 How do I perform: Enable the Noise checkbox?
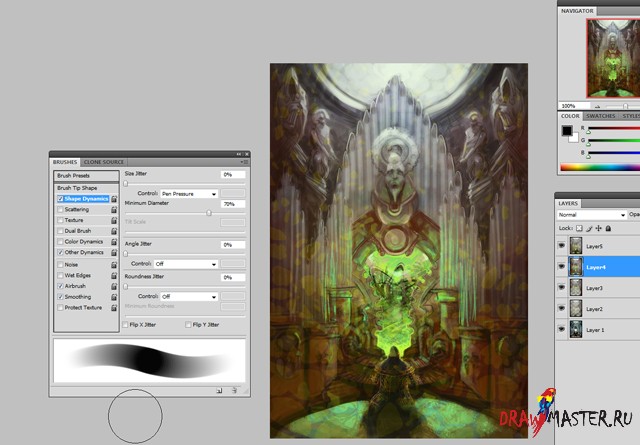click(60, 265)
